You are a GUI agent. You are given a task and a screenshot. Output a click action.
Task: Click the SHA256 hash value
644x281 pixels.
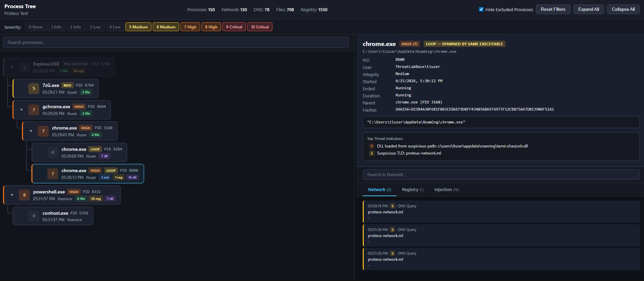pyautogui.click(x=475, y=110)
